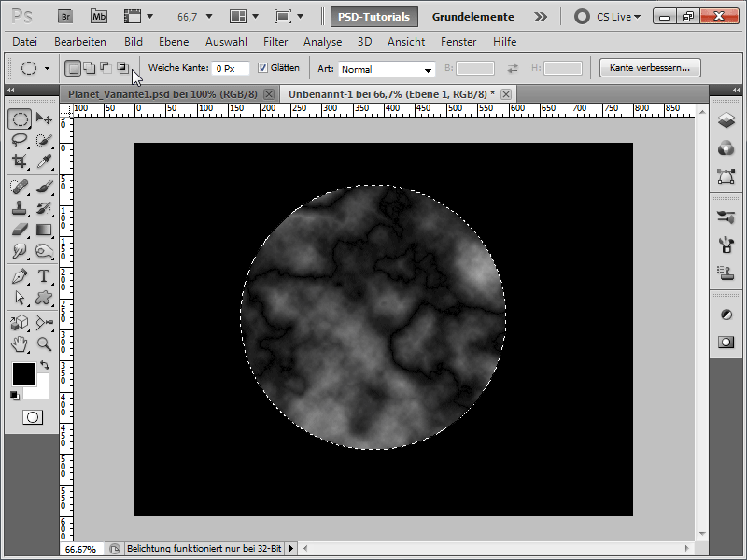Activate the PSD-Tutorials workspace

[x=374, y=17]
